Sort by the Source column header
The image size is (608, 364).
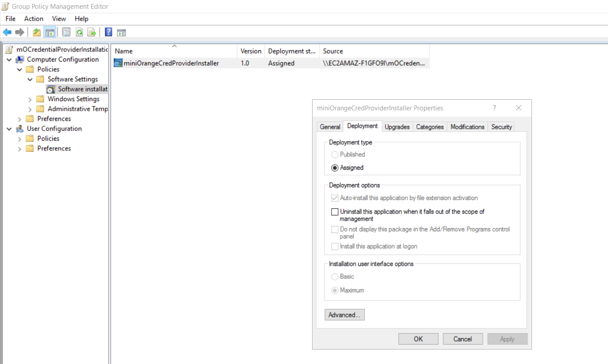375,51
